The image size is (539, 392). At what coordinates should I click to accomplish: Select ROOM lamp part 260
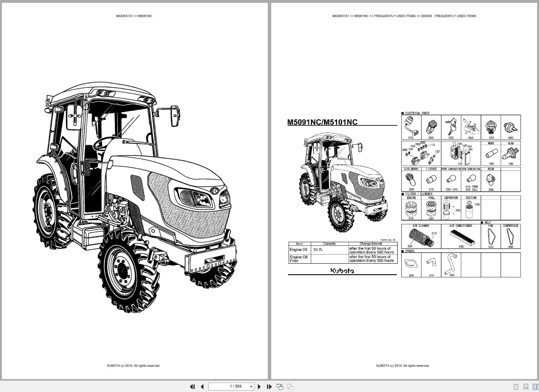click(x=491, y=179)
